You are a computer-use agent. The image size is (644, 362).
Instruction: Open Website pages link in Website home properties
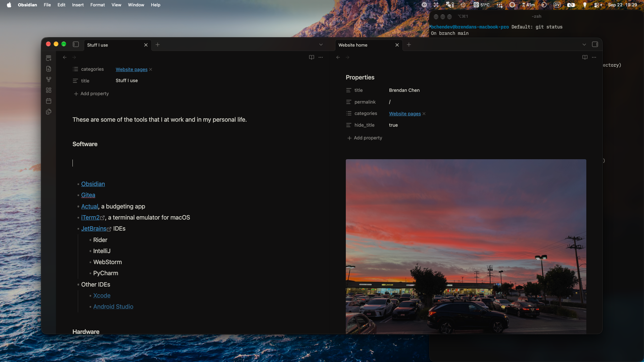click(405, 114)
